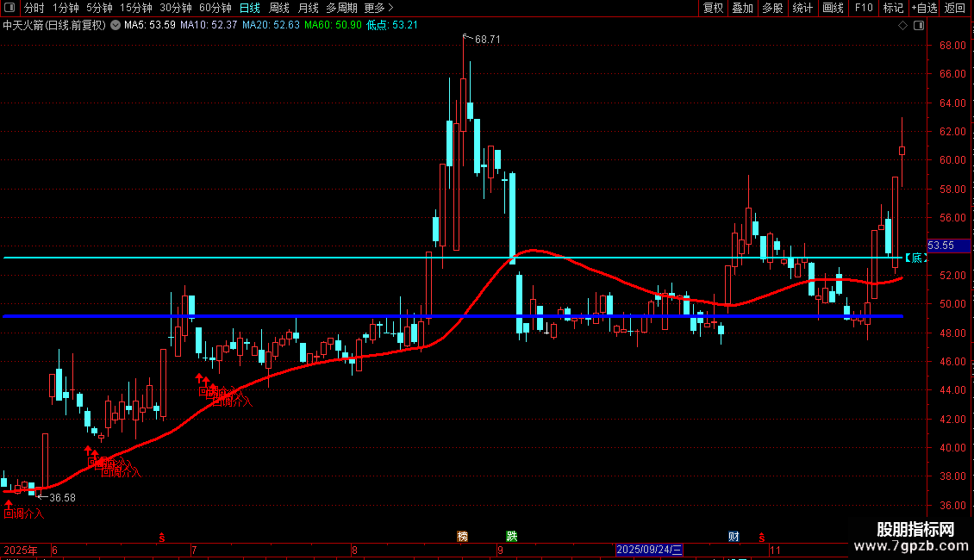Click the 叠加 overlay button
Viewport: 974px width, 560px height.
point(742,8)
